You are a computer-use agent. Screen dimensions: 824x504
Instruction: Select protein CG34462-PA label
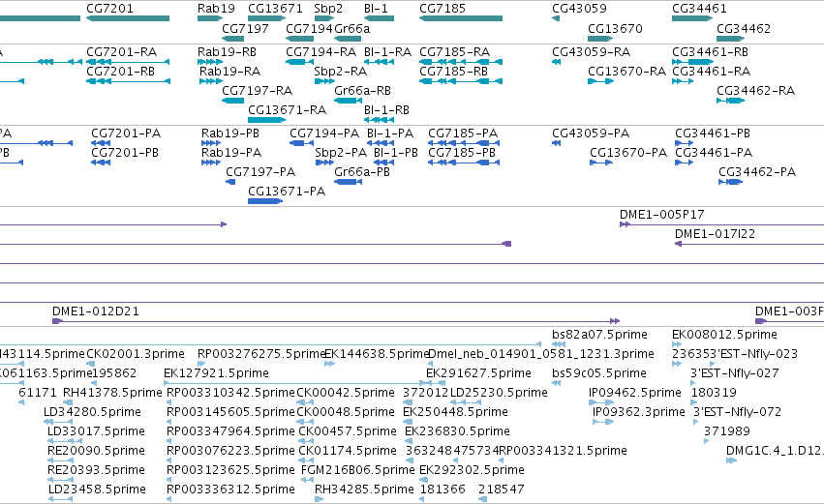pyautogui.click(x=757, y=172)
